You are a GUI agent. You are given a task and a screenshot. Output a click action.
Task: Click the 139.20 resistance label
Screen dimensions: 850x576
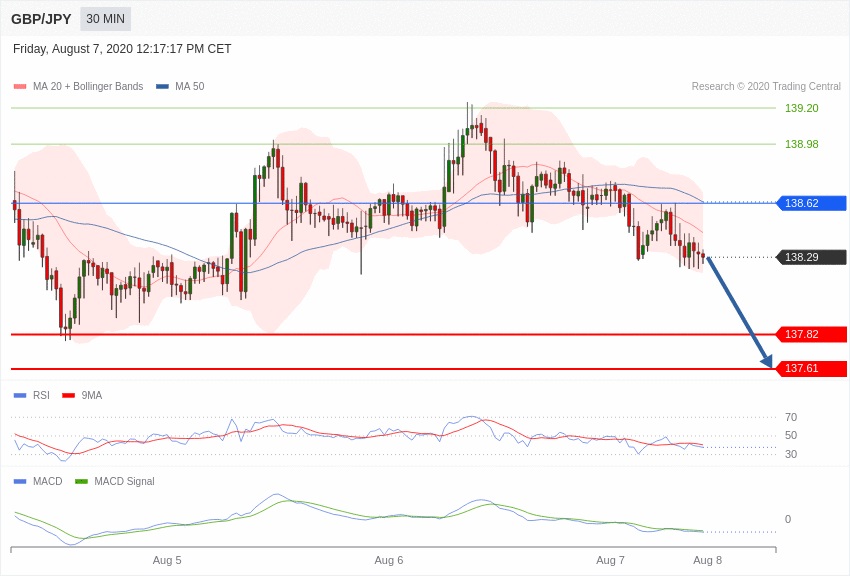801,108
